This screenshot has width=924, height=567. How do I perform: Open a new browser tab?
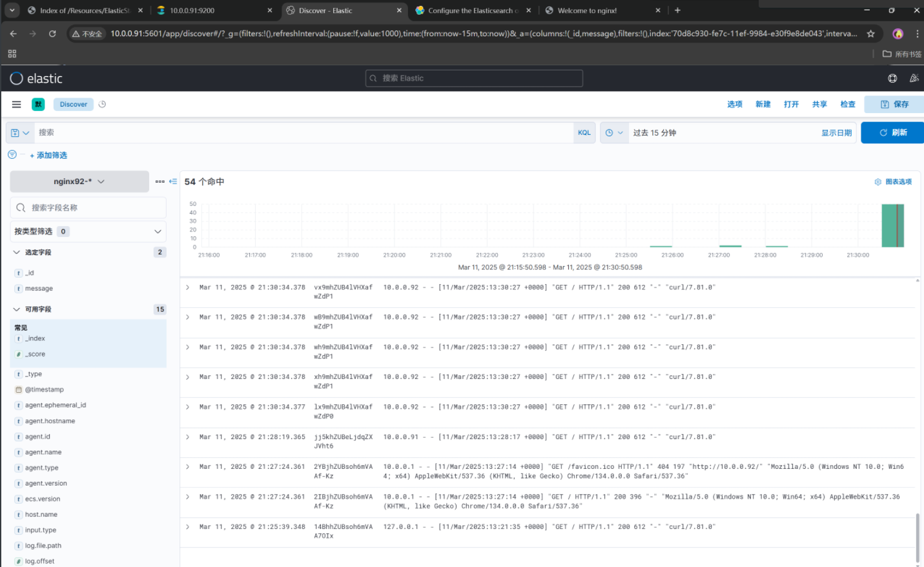point(677,10)
